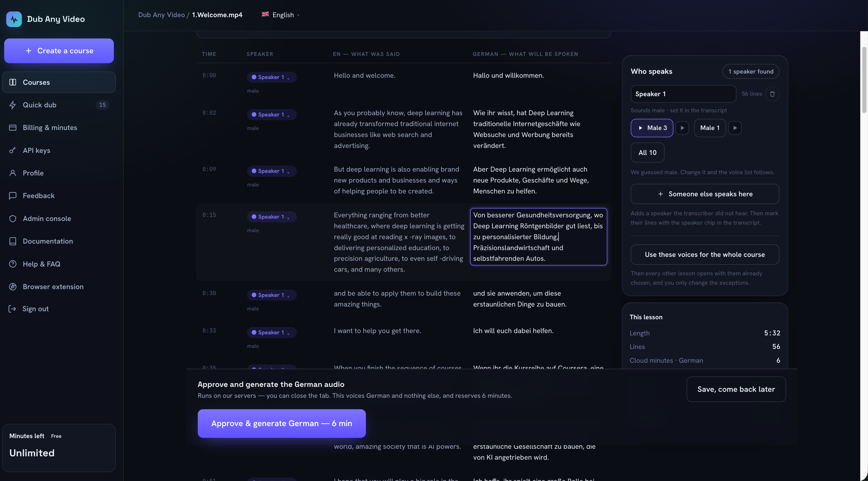Play the Male 1 voice preview
The image size is (868, 481).
point(735,128)
